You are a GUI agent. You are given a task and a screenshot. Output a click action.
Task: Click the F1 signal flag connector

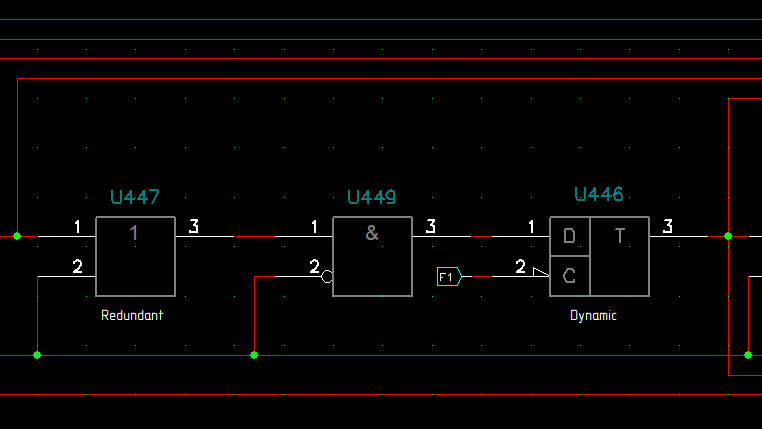(x=448, y=276)
